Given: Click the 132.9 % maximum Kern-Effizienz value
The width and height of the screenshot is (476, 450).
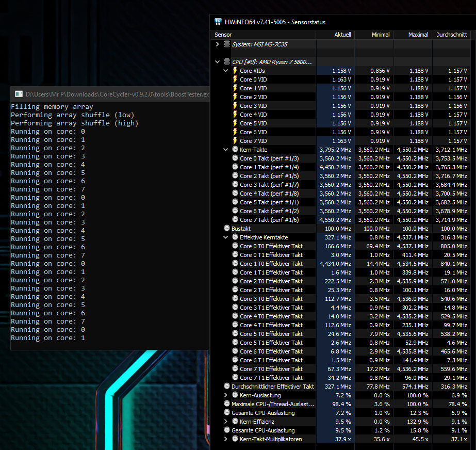Looking at the screenshot, I should (413, 422).
